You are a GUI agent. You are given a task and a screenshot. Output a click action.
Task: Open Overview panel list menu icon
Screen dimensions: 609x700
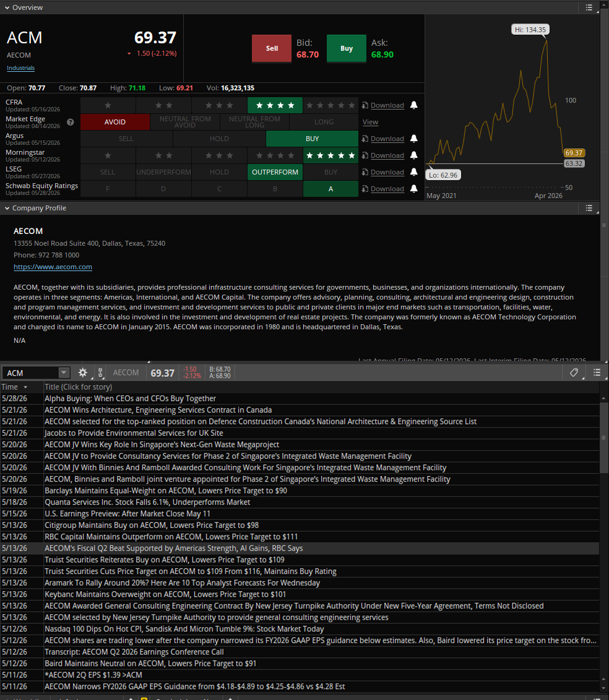pos(589,7)
